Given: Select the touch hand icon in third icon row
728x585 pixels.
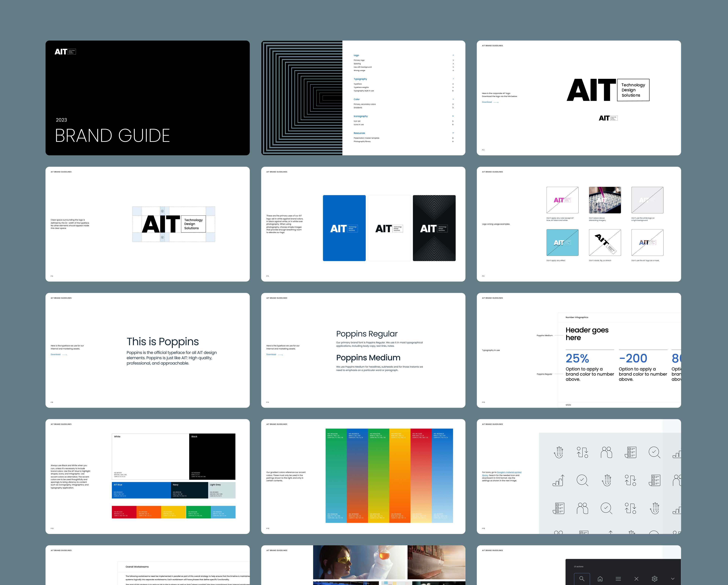Looking at the screenshot, I should pyautogui.click(x=655, y=508).
